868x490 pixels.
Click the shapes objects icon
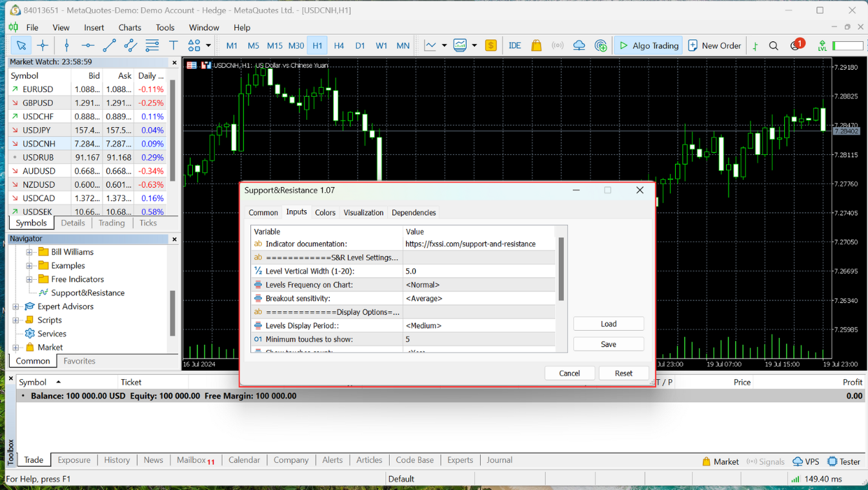pyautogui.click(x=194, y=45)
